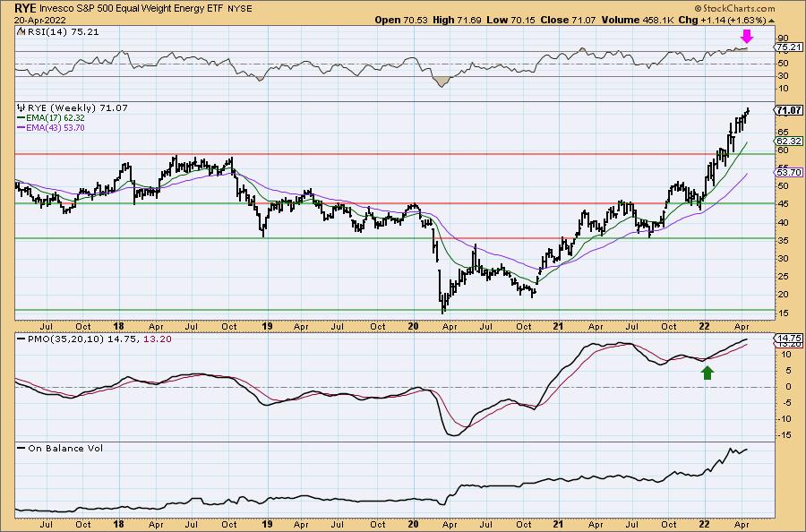The width and height of the screenshot is (806, 532).
Task: Click the Chg +1.14 (+1.63%) value
Action: click(x=721, y=20)
